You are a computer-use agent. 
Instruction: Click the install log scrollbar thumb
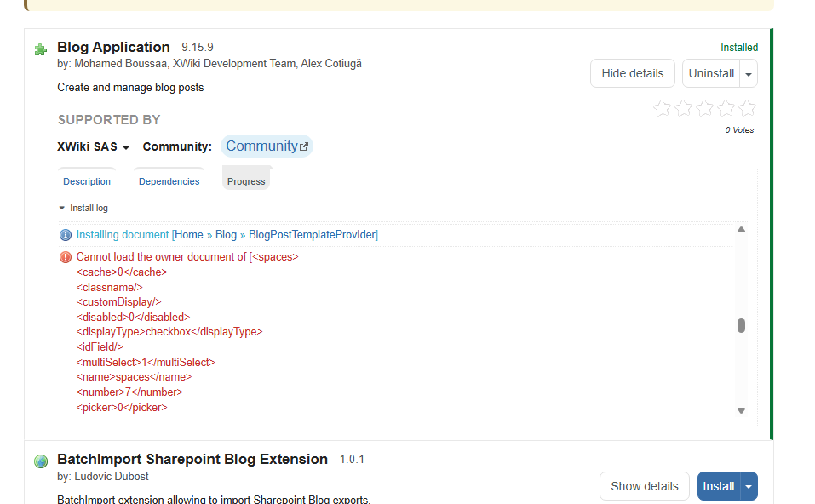click(x=741, y=325)
